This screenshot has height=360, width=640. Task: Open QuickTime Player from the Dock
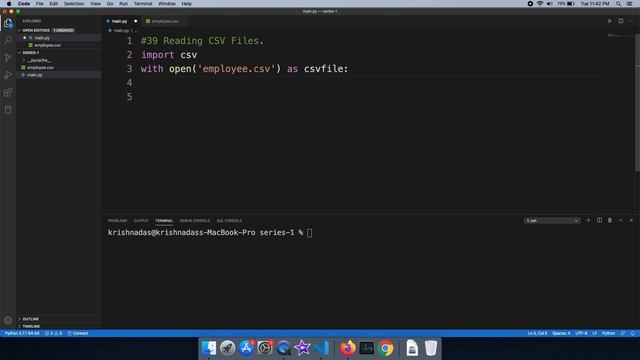[283, 348]
